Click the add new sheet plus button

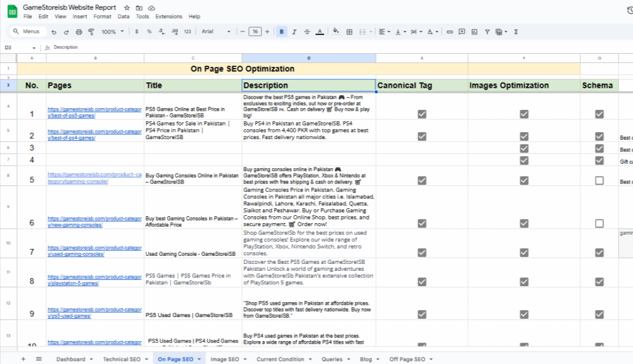23,359
